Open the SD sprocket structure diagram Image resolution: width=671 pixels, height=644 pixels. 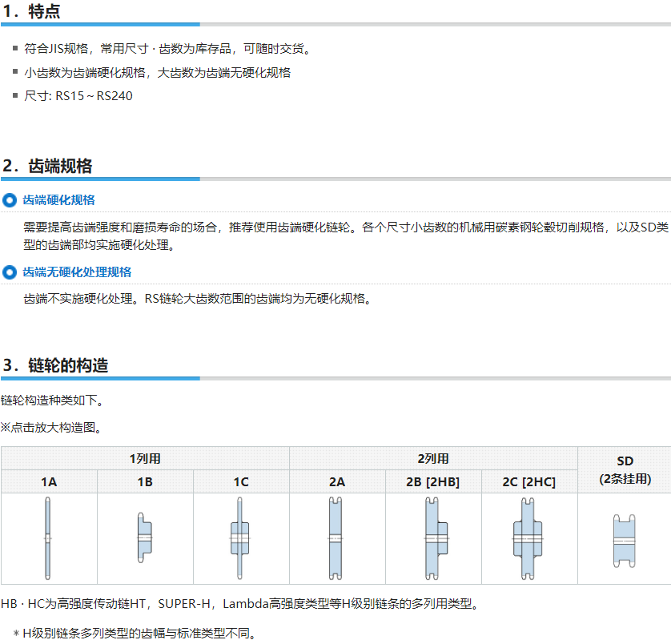pyautogui.click(x=625, y=538)
